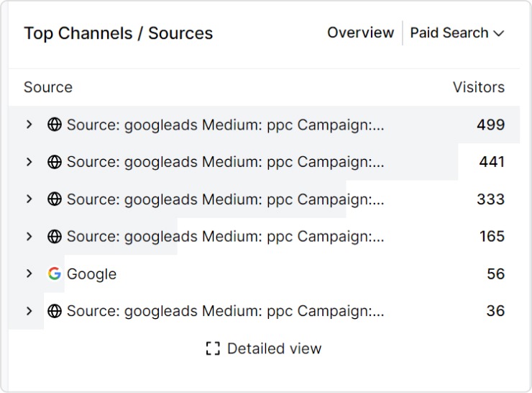This screenshot has height=393, width=532.
Task: Click the globe icon in the 165-visitor row
Action: (55, 237)
